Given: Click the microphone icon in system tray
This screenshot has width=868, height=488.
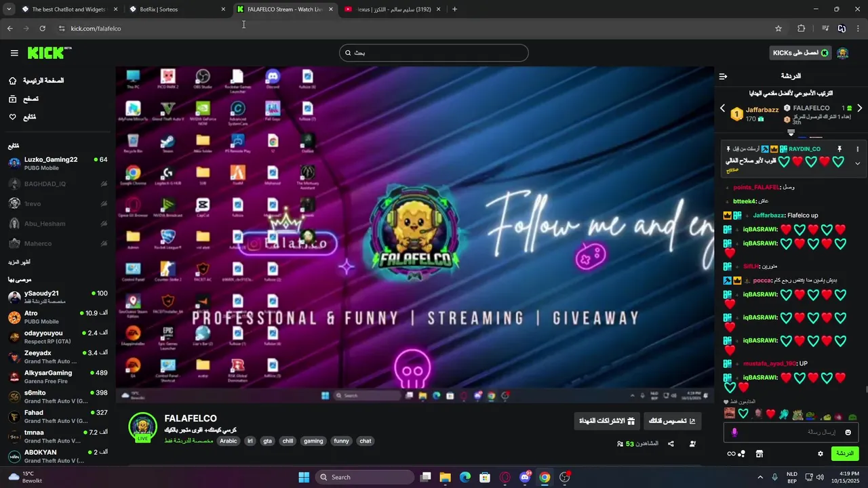Looking at the screenshot, I should (774, 477).
